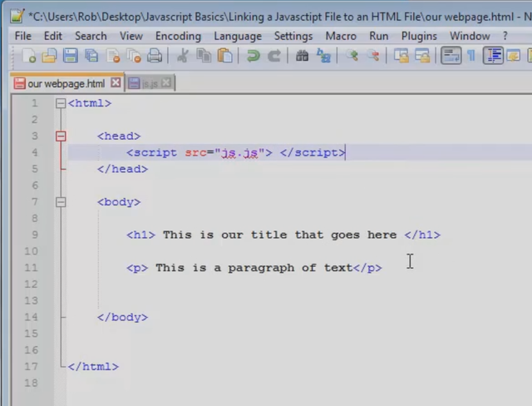
Task: Click the Save All icon
Action: [91, 56]
